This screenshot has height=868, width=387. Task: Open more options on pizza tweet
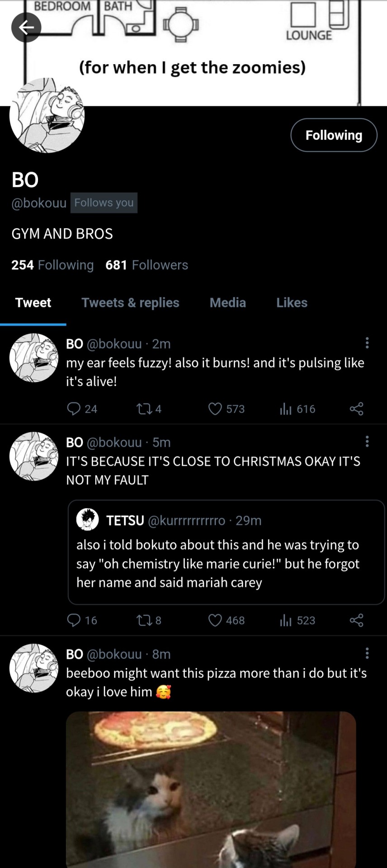(x=367, y=653)
